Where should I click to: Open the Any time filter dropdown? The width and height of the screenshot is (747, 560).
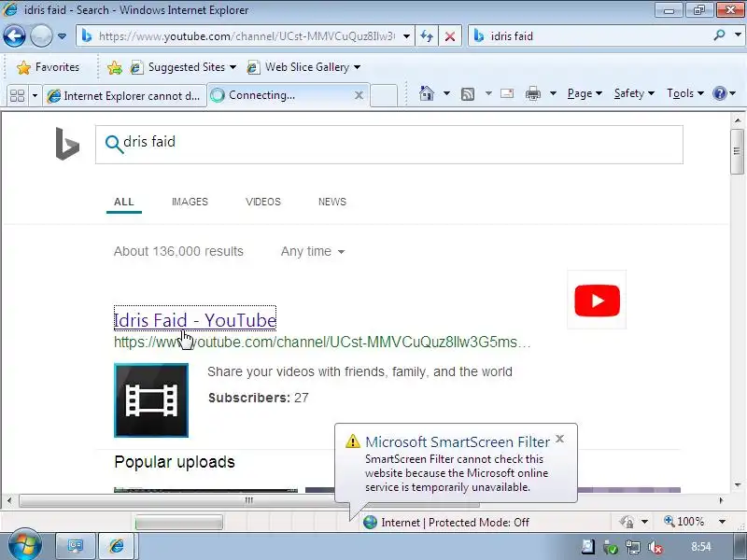313,251
